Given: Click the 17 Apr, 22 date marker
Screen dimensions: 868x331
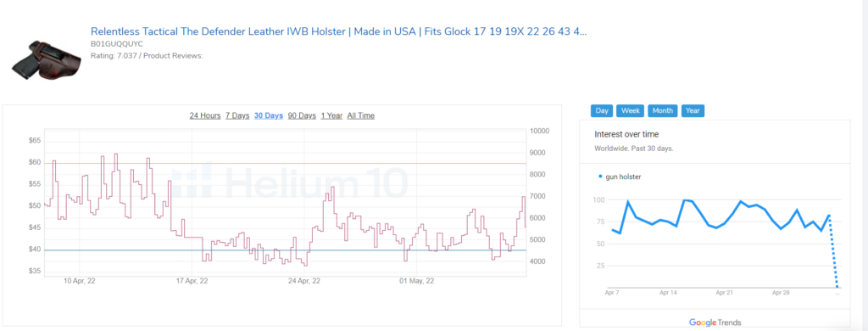Looking at the screenshot, I should click(x=192, y=281).
